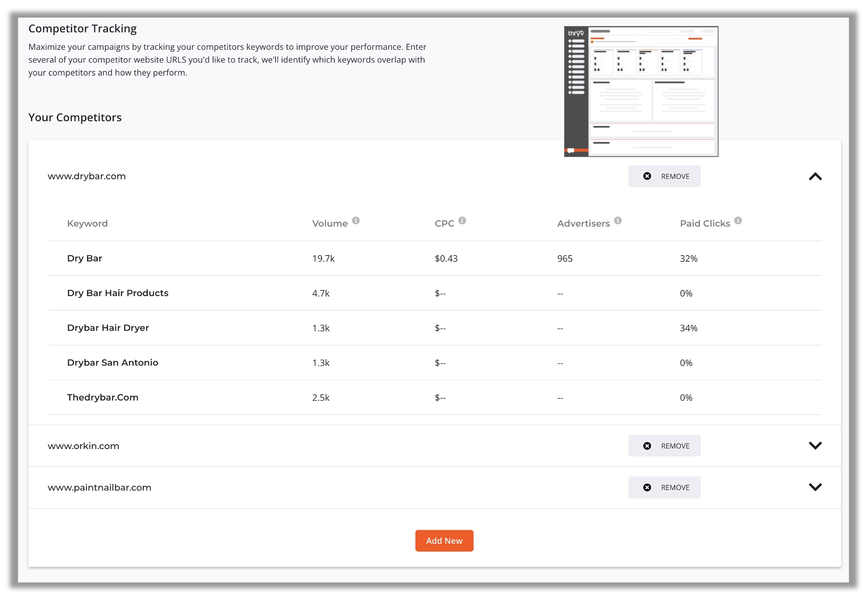868x601 pixels.
Task: Select the 'Dry Bar Hair Products' keyword
Action: click(118, 293)
